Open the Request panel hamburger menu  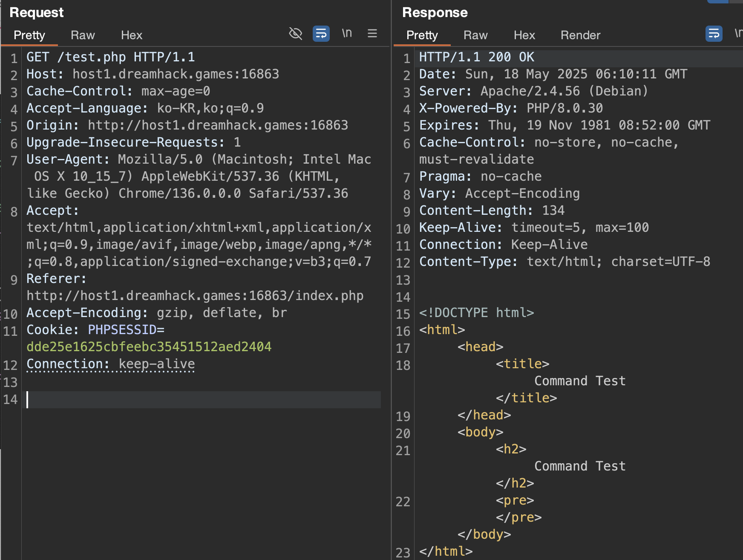pos(372,33)
